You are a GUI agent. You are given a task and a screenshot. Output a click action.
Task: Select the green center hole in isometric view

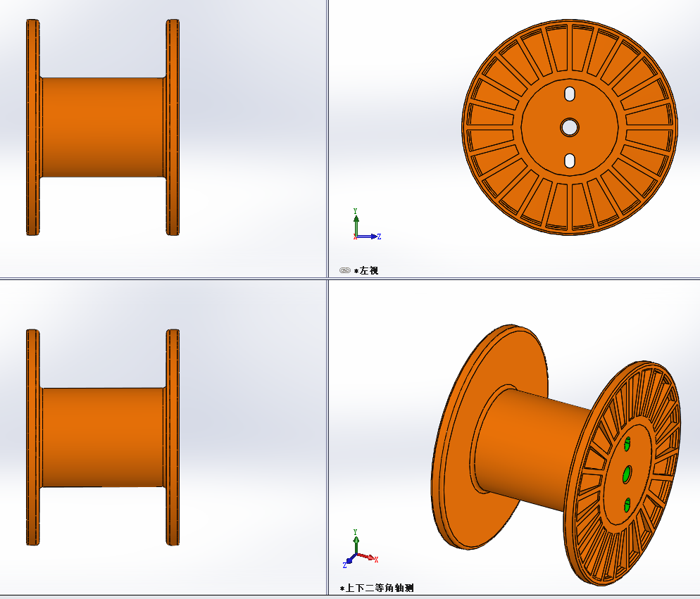[627, 474]
